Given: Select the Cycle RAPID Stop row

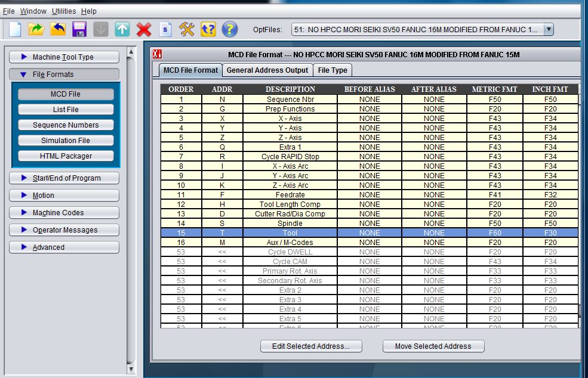Looking at the screenshot, I should pos(370,157).
